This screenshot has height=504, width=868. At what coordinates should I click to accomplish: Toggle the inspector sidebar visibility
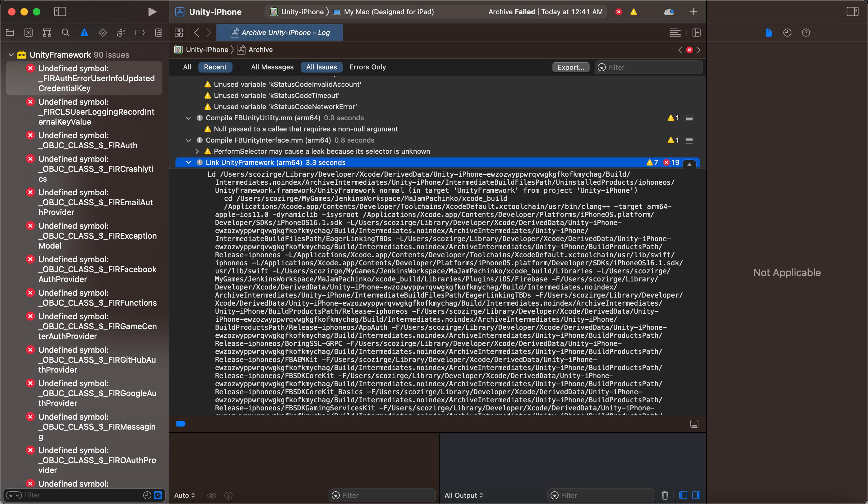pyautogui.click(x=852, y=12)
